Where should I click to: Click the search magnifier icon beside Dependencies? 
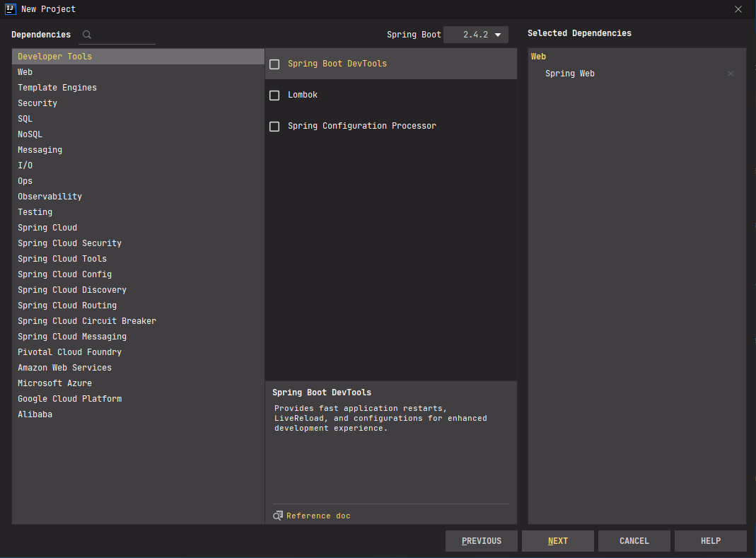tap(87, 35)
